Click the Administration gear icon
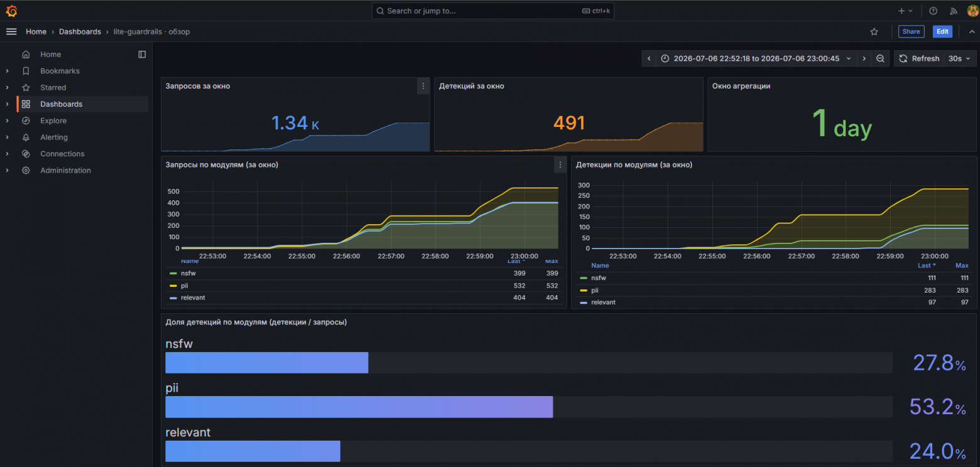 (x=26, y=170)
